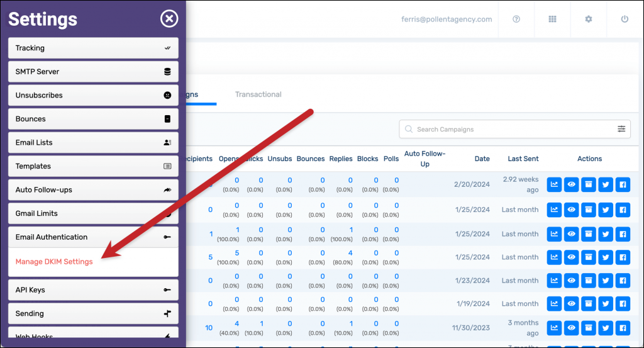The width and height of the screenshot is (644, 348).
Task: Open the API Keys settings section
Action: point(93,290)
